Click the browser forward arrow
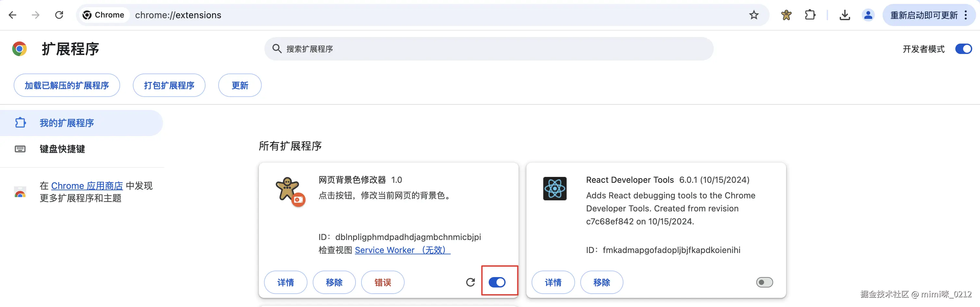980x307 pixels. (x=36, y=15)
